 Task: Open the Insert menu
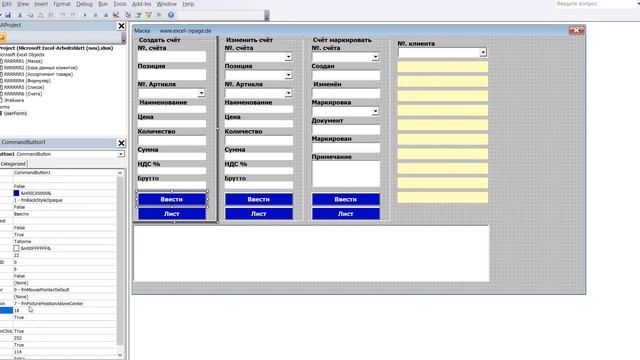tap(41, 4)
